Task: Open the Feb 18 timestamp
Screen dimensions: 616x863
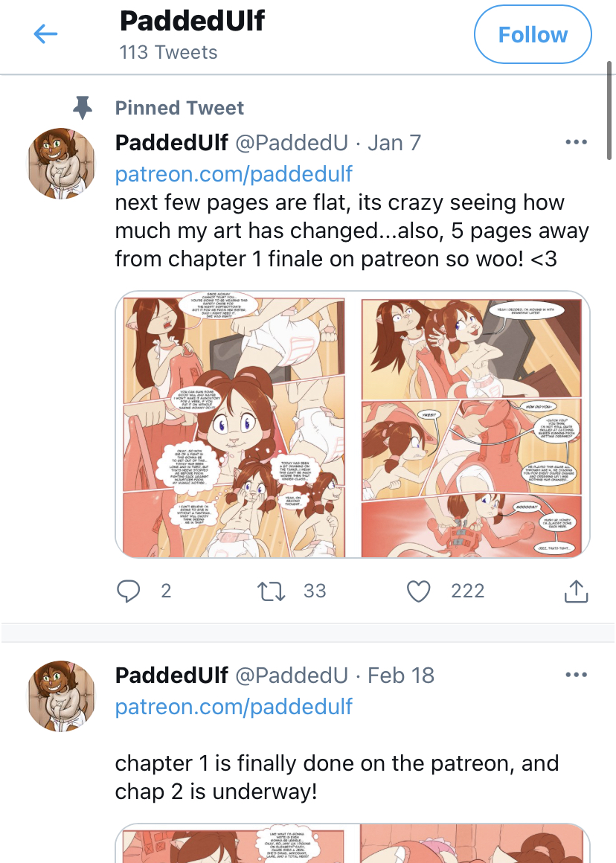Action: point(401,676)
